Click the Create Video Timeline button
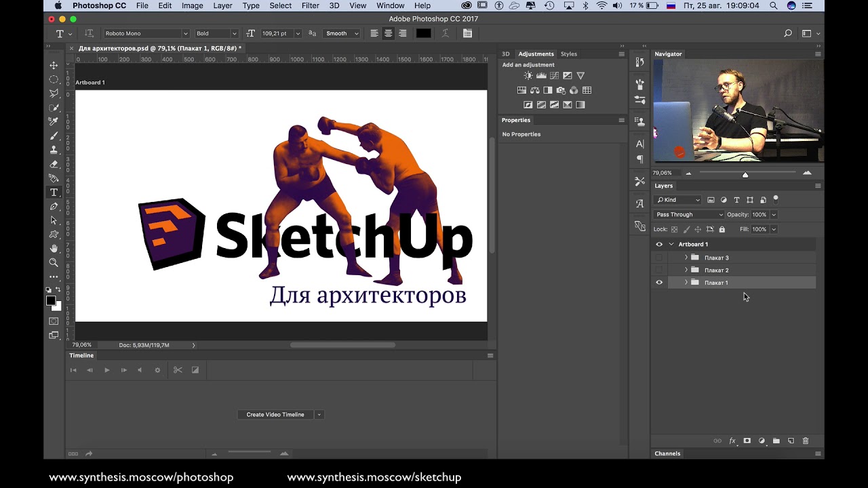Screen dimensions: 868x488 [275, 415]
